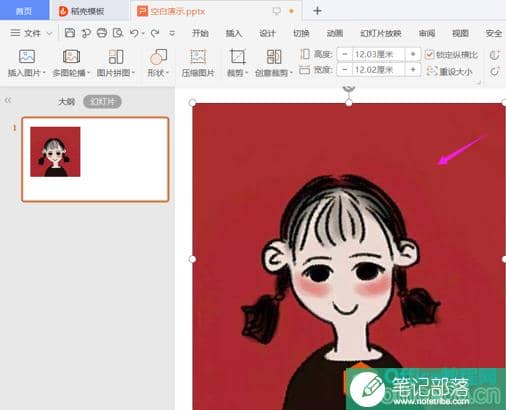Viewport: 506px width, 410px height.
Task: Click the Compress Picture icon (压缩图片)
Action: [x=198, y=56]
